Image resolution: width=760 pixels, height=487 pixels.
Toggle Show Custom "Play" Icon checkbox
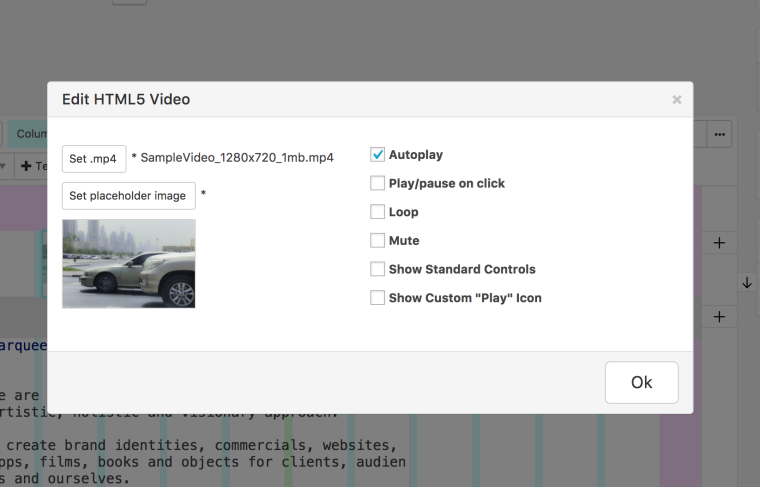pyautogui.click(x=378, y=298)
